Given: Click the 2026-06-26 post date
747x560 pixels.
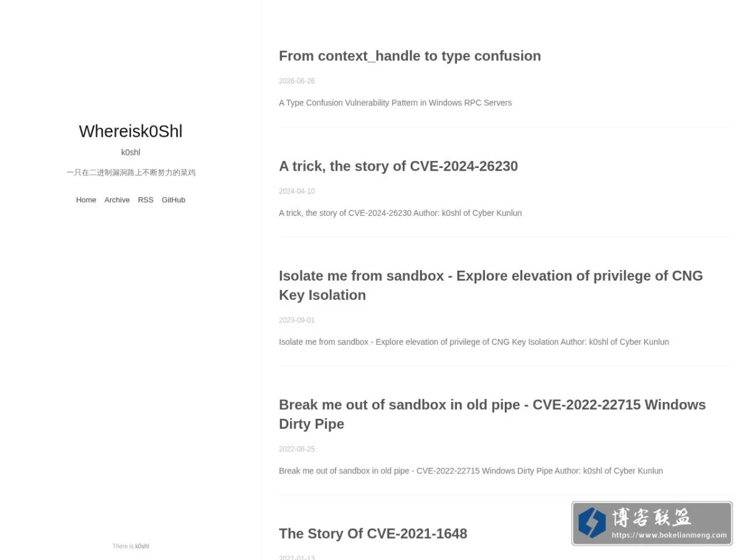Looking at the screenshot, I should [x=297, y=81].
